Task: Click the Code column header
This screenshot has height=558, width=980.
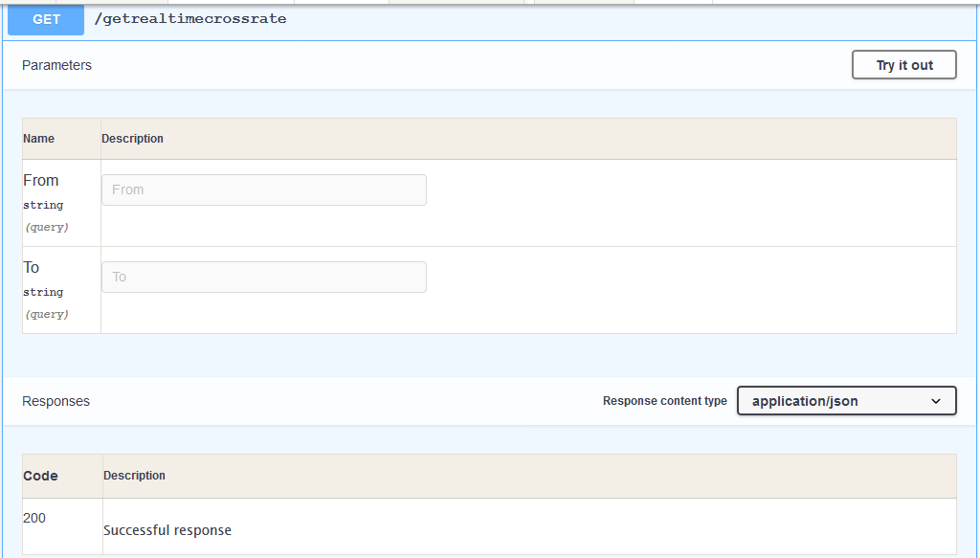Action: pos(40,476)
